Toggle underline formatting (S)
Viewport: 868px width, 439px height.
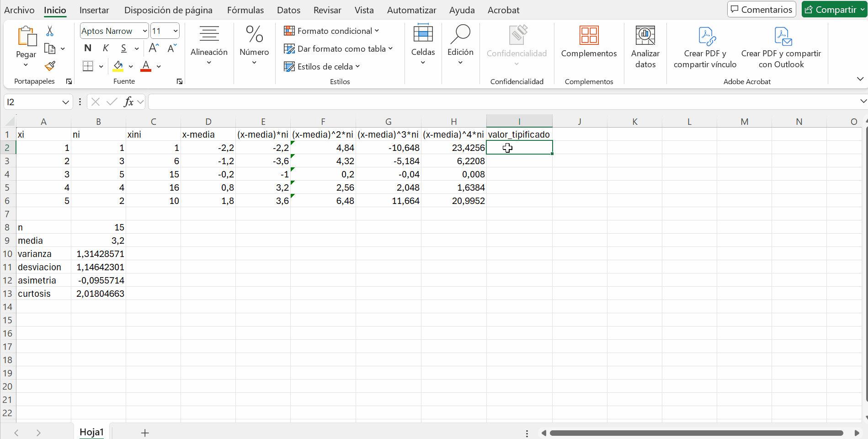(x=123, y=48)
